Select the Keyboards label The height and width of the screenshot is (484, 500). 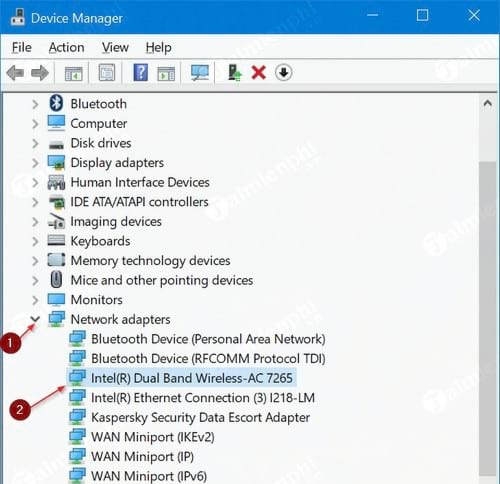click(x=100, y=241)
